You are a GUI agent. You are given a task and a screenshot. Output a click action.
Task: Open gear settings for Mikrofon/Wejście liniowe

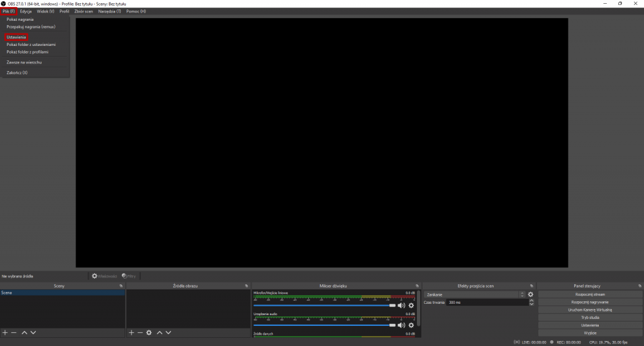click(x=411, y=305)
